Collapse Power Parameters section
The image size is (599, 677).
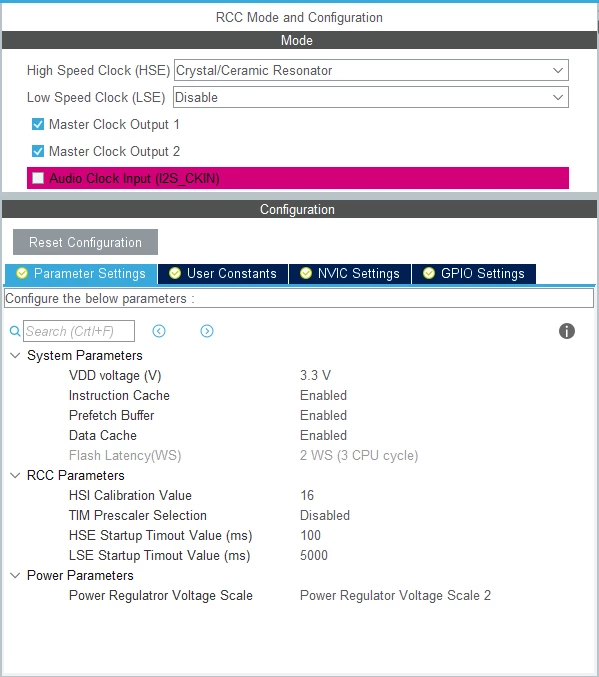click(15, 575)
